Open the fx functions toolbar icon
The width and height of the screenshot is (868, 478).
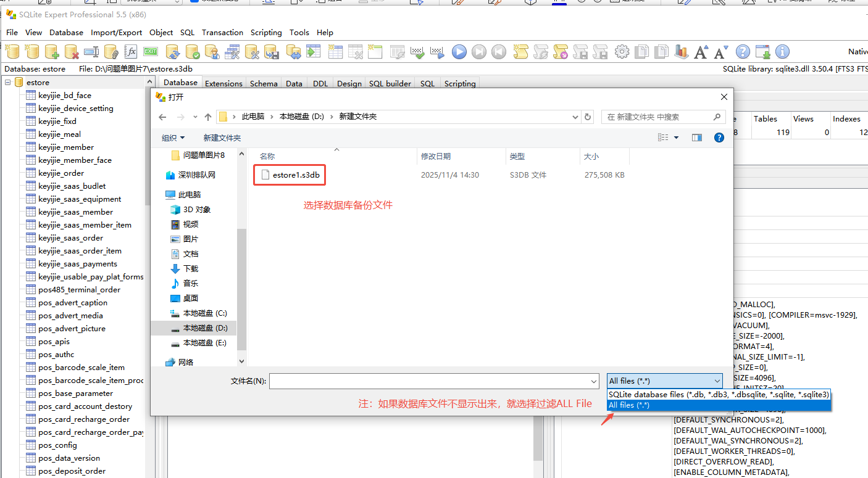(131, 52)
